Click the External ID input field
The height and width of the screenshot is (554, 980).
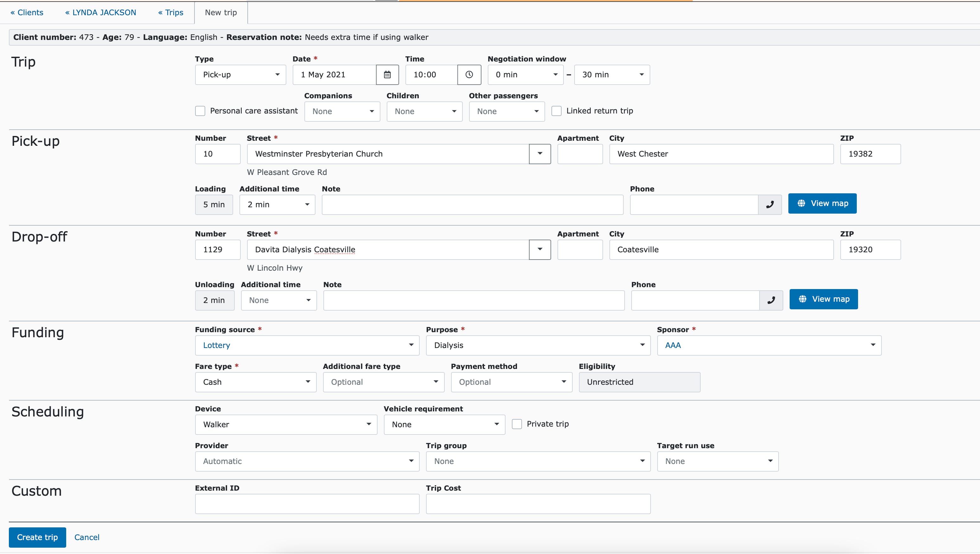pos(307,504)
